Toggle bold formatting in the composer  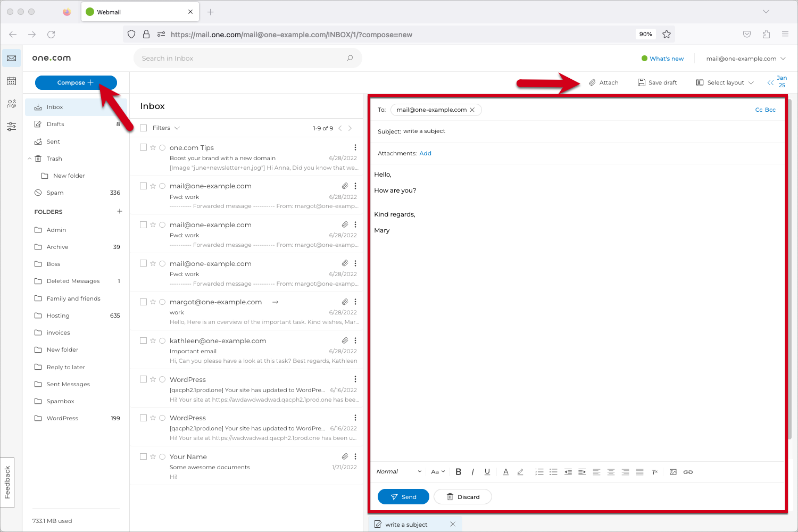coord(458,472)
